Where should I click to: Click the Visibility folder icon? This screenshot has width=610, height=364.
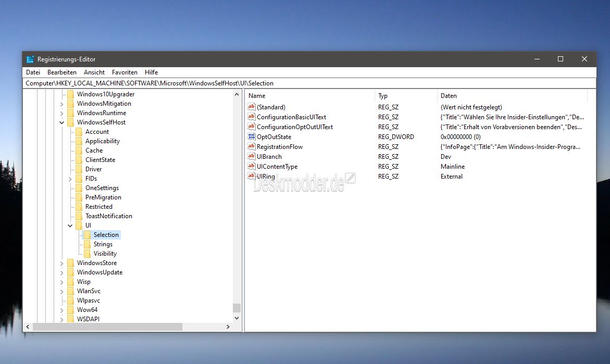[87, 254]
